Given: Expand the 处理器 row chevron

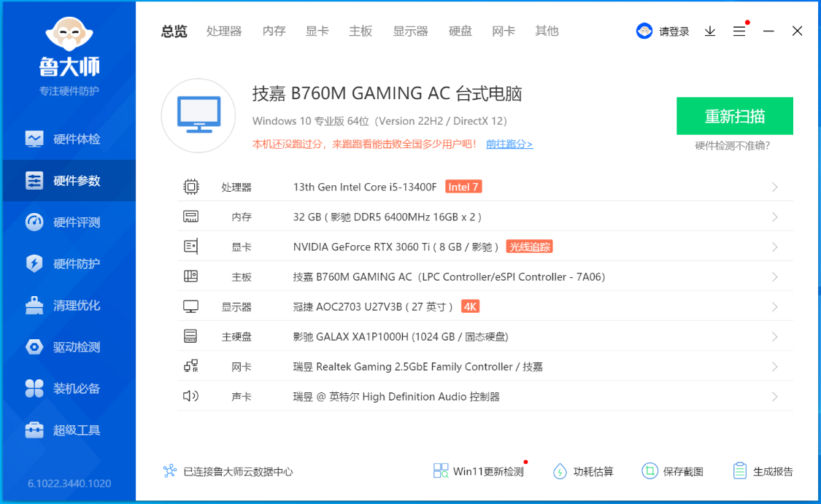Looking at the screenshot, I should click(775, 187).
